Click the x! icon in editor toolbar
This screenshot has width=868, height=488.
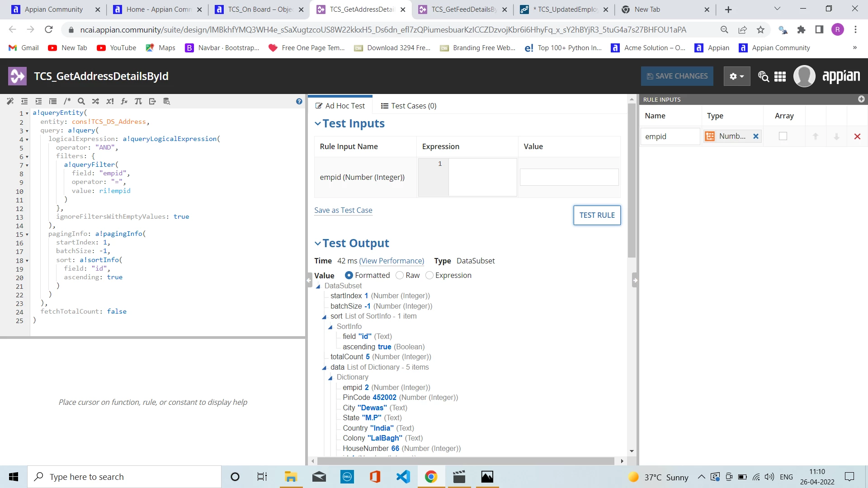point(110,101)
